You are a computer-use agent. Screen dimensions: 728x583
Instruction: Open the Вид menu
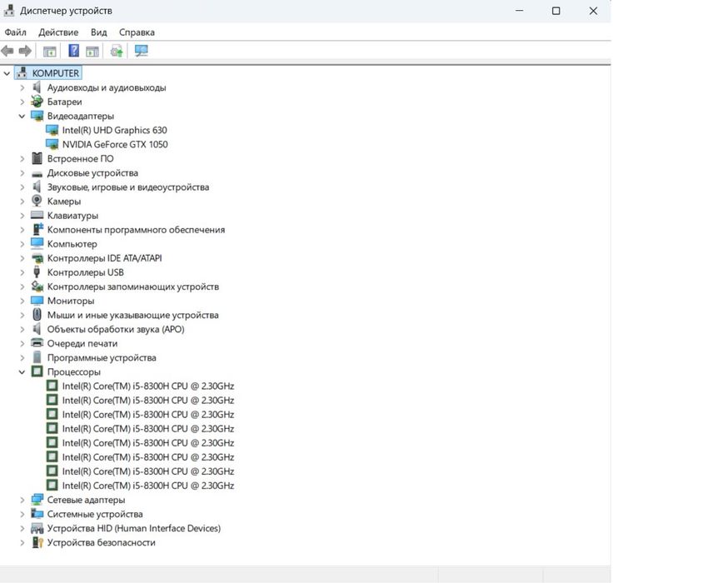click(x=98, y=32)
